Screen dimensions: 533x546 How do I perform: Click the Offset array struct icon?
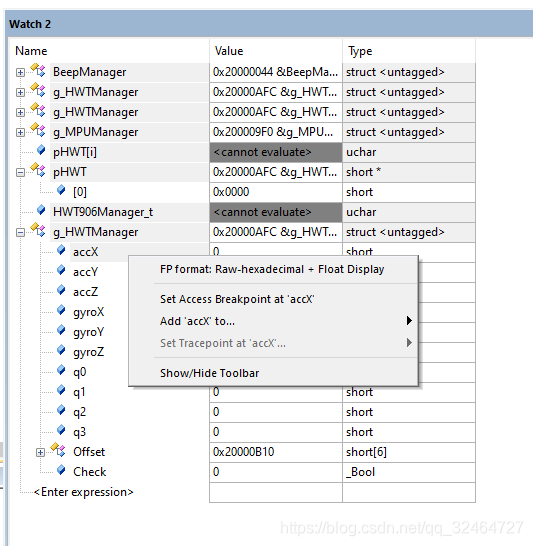coord(58,450)
